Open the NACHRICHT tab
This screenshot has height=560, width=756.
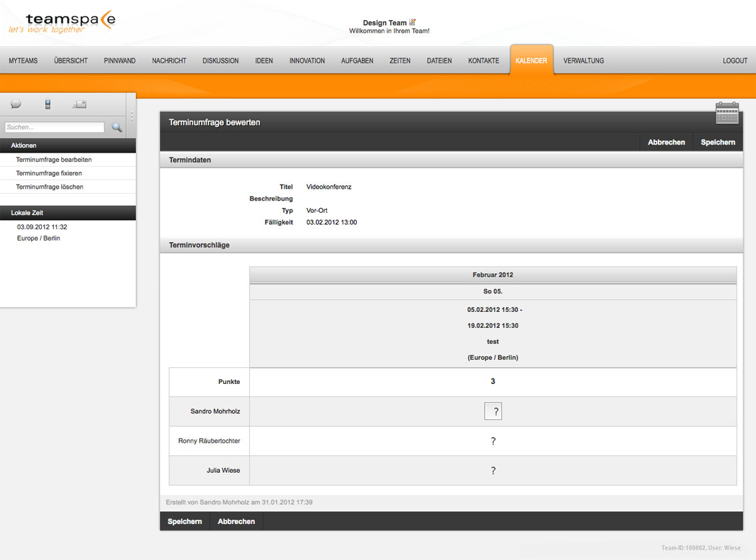pyautogui.click(x=169, y=61)
